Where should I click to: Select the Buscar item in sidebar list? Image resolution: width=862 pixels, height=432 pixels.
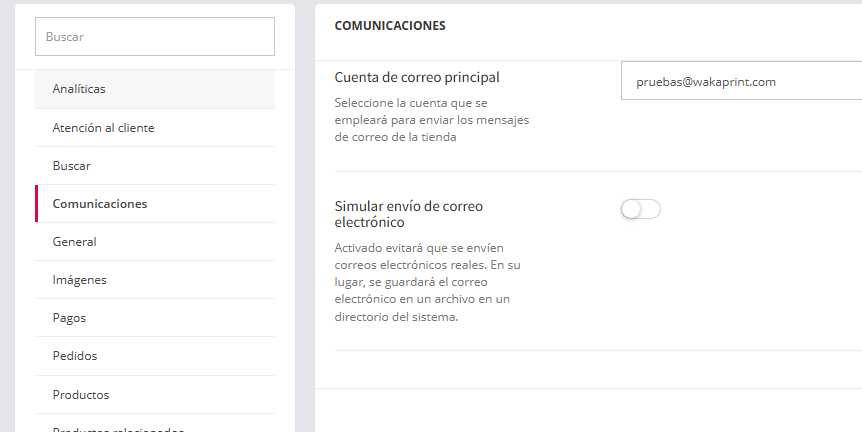pyautogui.click(x=72, y=166)
